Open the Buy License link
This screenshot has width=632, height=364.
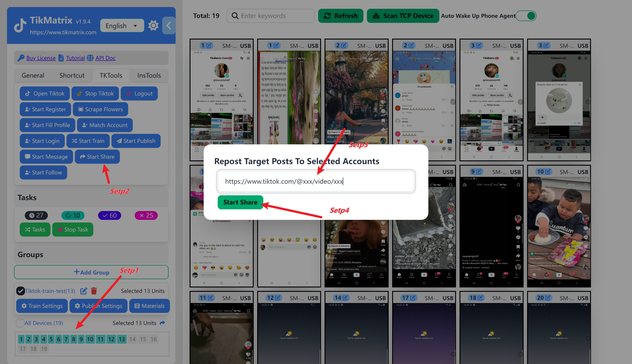[41, 58]
